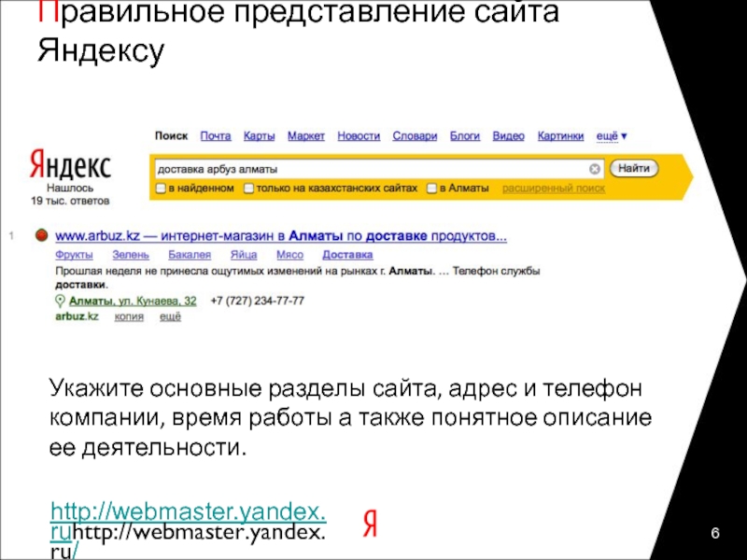Screen dimensions: 747x560
Task: Click the red circle icon next to arbuz.kz result
Action: [x=41, y=235]
